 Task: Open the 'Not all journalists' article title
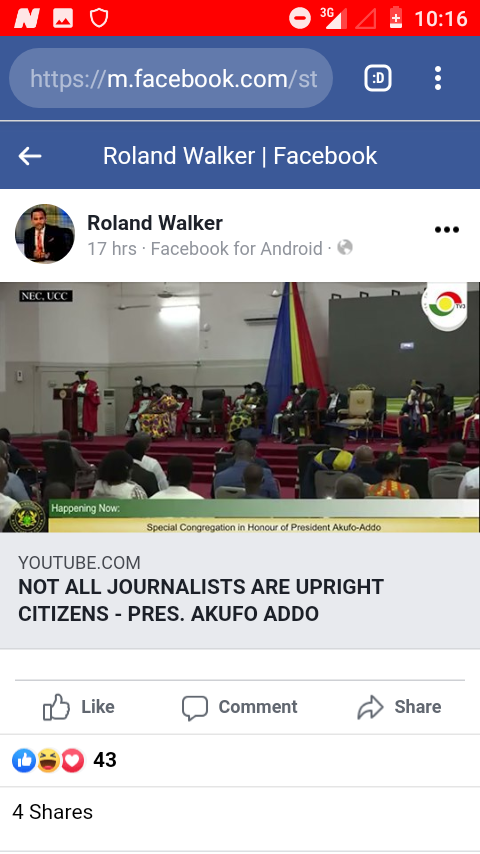201,600
